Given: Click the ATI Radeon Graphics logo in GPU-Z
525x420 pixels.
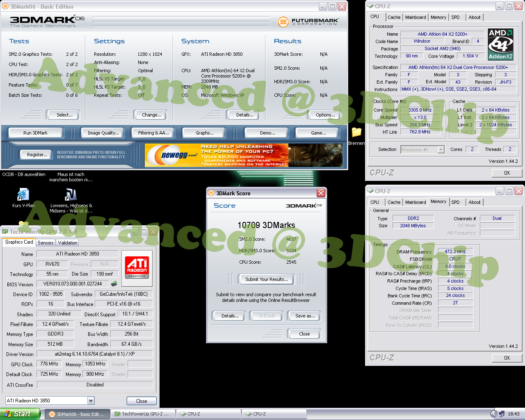Looking at the screenshot, I should (x=137, y=268).
